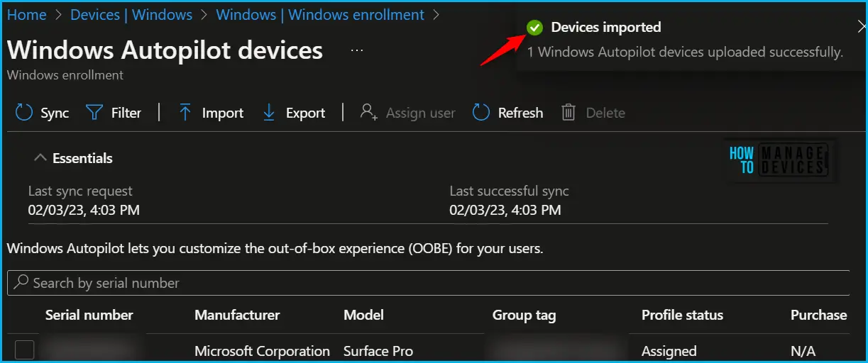
Task: Click the Delete trash can icon
Action: pos(568,113)
